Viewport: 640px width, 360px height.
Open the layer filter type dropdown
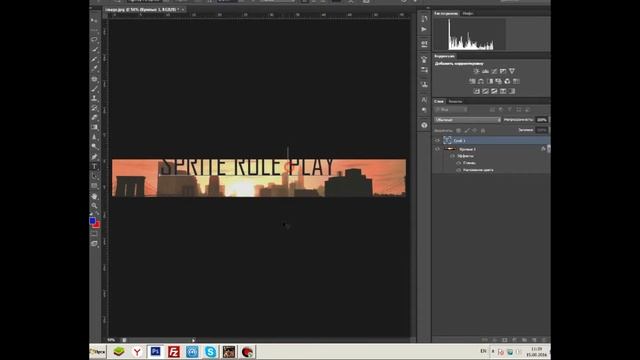pos(451,110)
